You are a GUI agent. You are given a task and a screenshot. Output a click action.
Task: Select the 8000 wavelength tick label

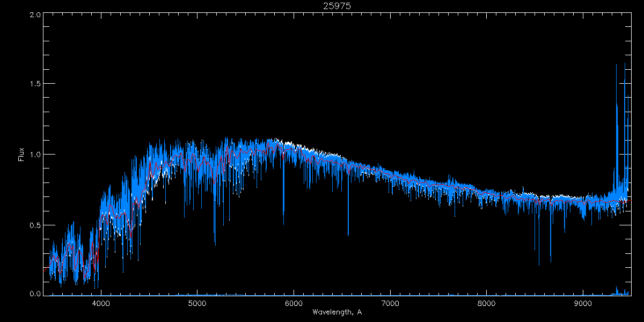tap(487, 303)
